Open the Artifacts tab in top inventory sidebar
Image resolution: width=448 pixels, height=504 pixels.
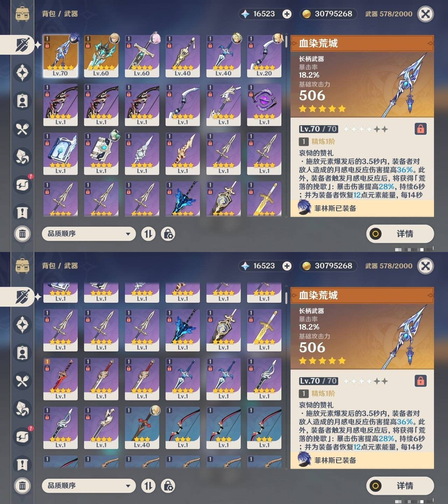click(x=22, y=73)
